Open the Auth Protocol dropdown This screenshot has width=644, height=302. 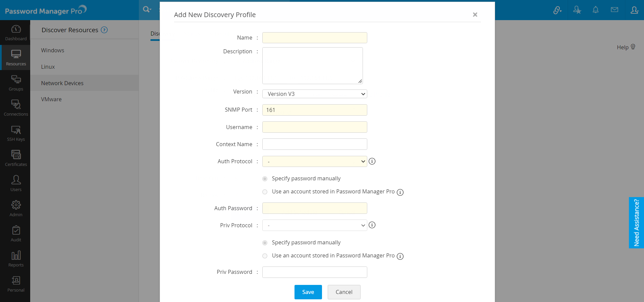point(314,162)
